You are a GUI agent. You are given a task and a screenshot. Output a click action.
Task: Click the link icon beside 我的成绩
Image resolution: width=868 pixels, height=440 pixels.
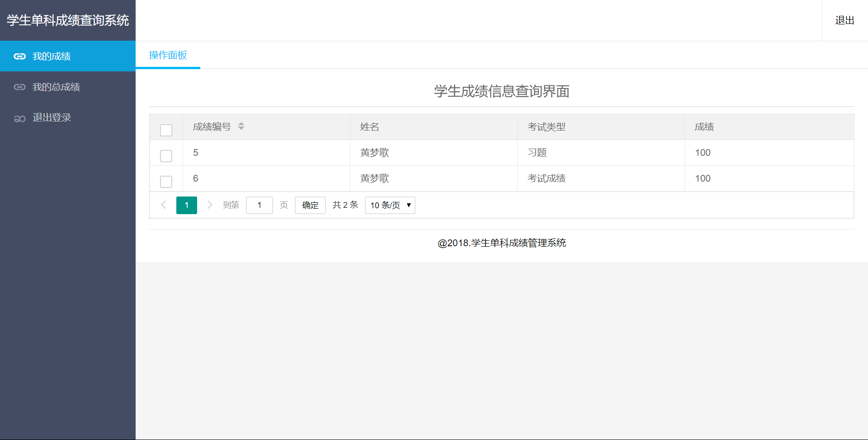[19, 56]
